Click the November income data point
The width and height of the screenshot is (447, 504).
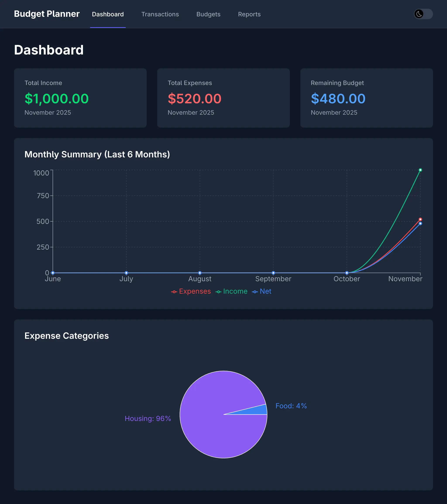coord(420,170)
